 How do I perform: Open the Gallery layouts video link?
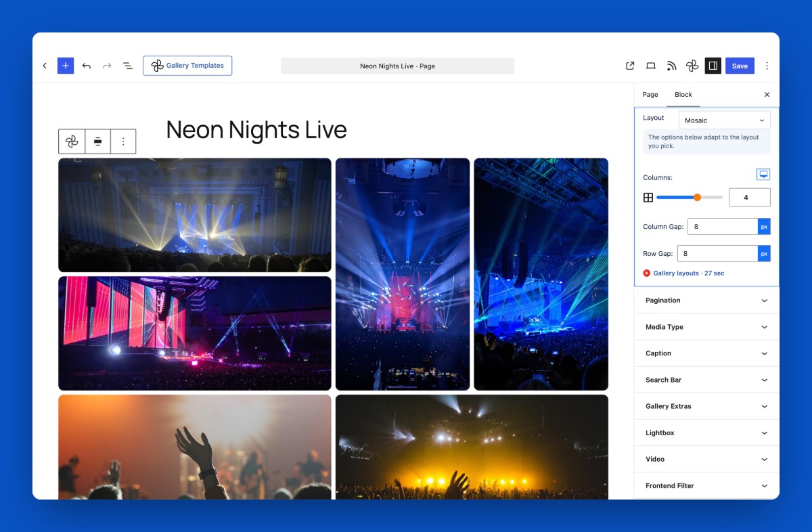click(x=683, y=273)
